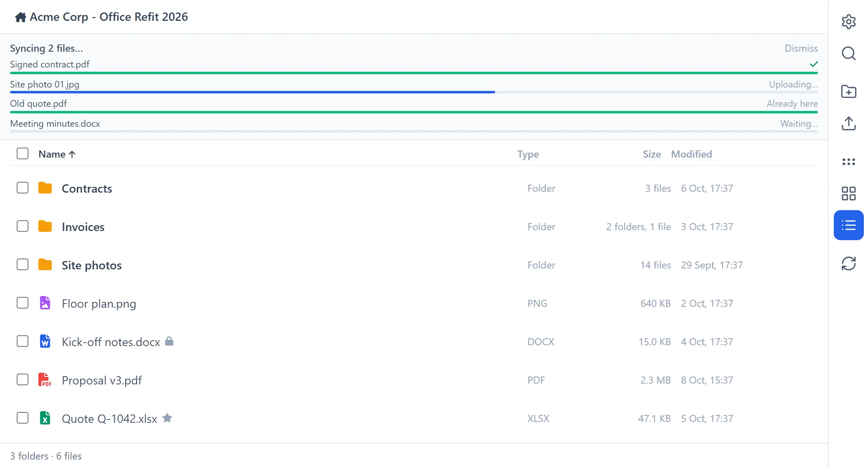The image size is (868, 467).
Task: Click the Acme Corp - Office Refit 2026 title
Action: [108, 17]
